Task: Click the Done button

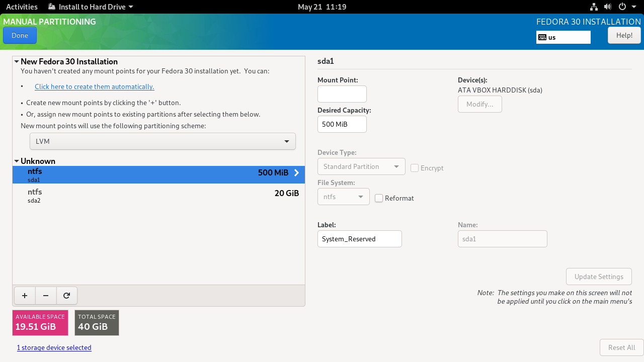Action: [20, 35]
